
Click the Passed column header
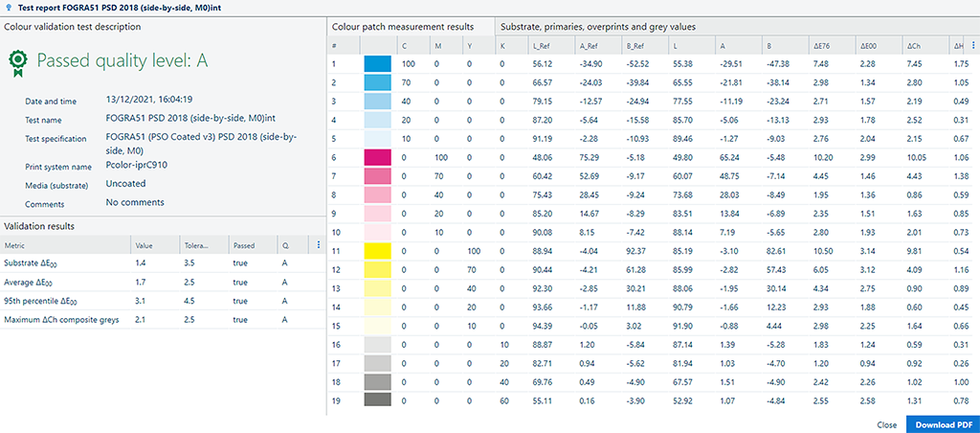(x=245, y=244)
